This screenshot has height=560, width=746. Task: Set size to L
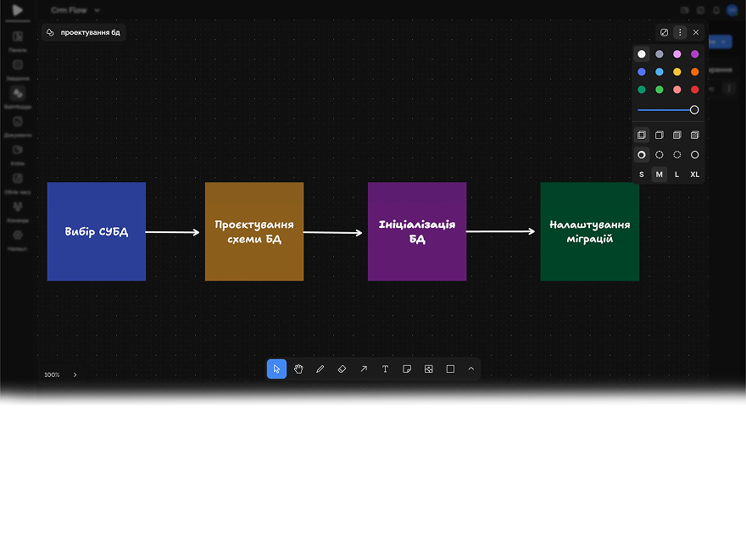tap(677, 175)
